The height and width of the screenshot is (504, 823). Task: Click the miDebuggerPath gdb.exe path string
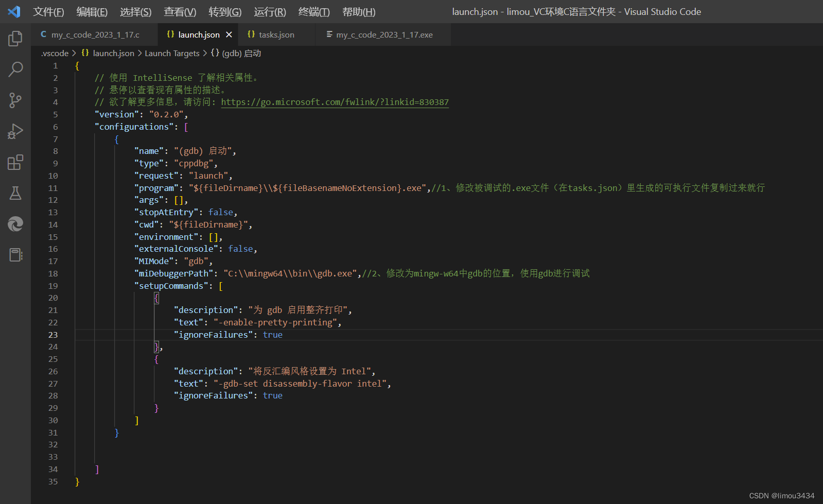pyautogui.click(x=290, y=273)
